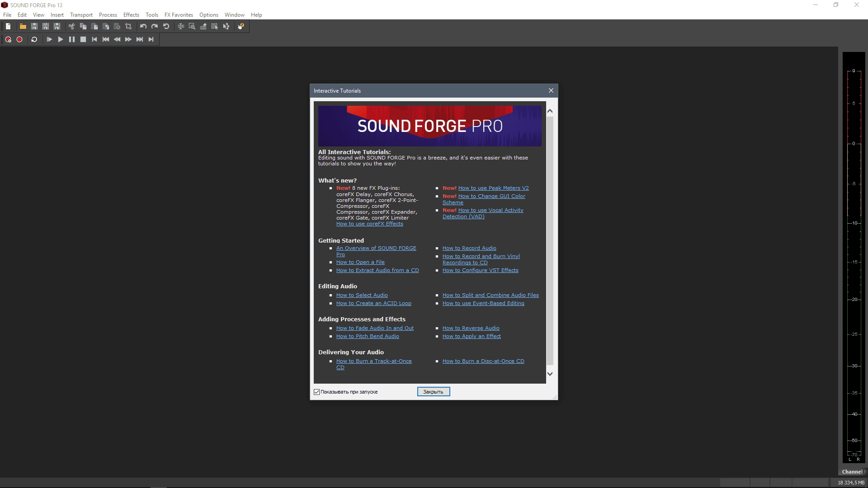
Task: Toggle Loop Playback in transport bar
Action: pyautogui.click(x=34, y=40)
